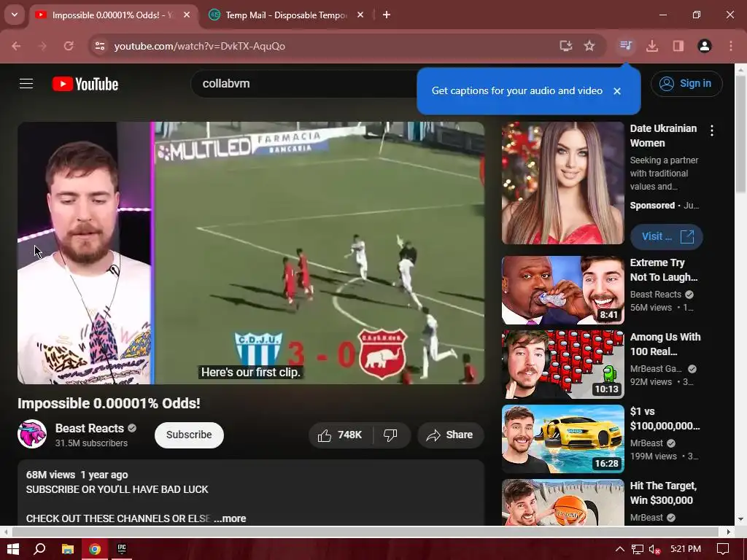
Task: Click the forward navigation arrow
Action: pos(42,46)
